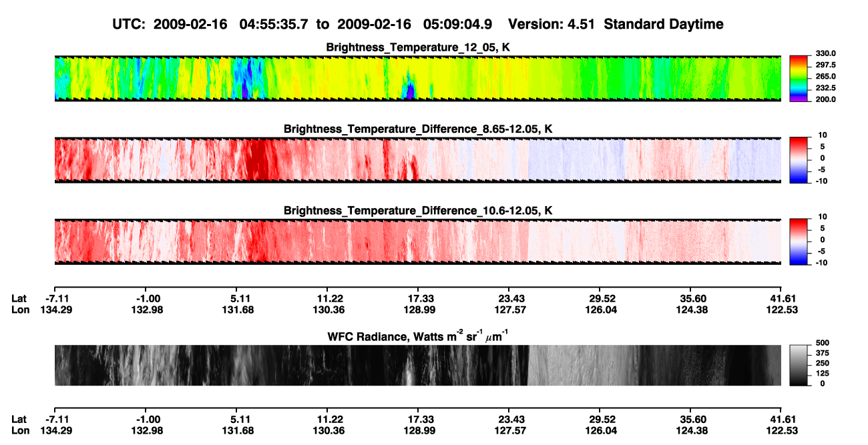The height and width of the screenshot is (445, 868).
Task: Click the 8.65-12.05 difference red-blue colorbar
Action: click(x=799, y=159)
